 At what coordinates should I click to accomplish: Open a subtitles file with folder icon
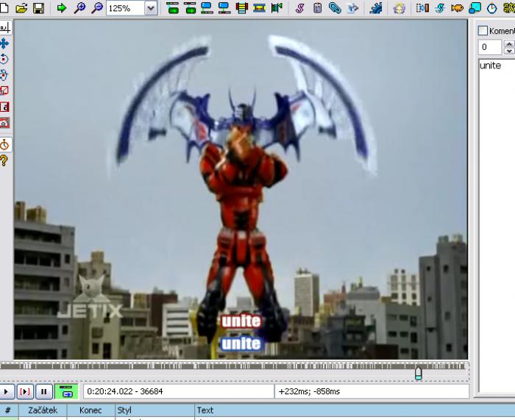click(21, 7)
